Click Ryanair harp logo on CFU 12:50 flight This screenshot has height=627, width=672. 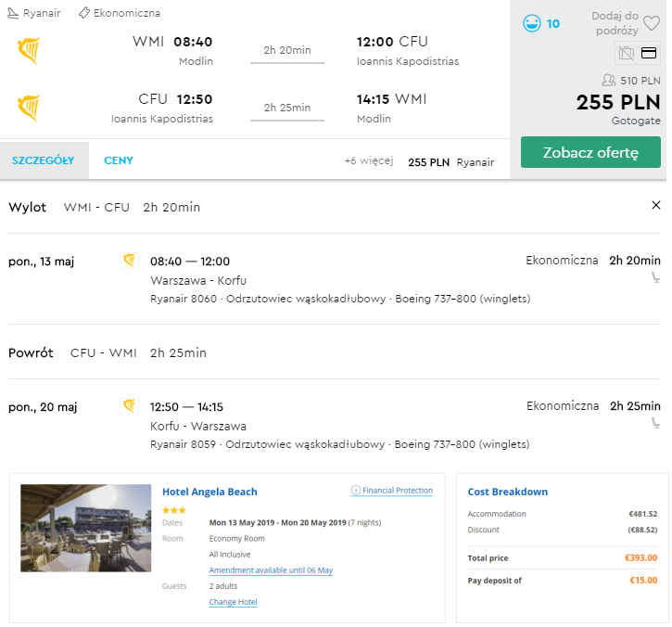click(29, 109)
